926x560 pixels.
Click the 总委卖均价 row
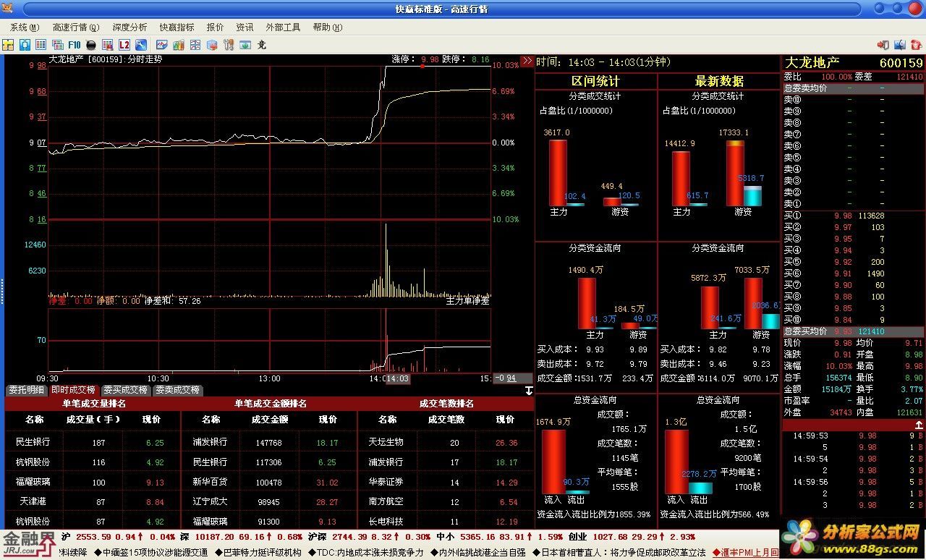click(854, 88)
